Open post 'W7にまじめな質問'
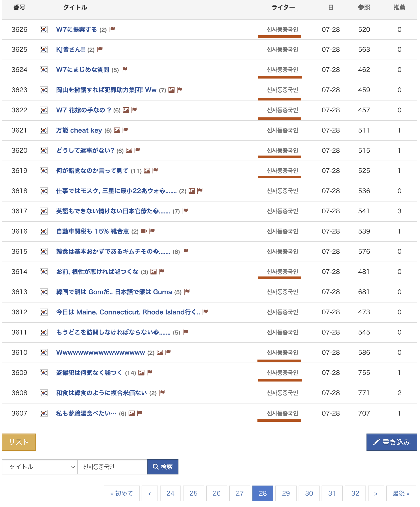Screen dimensions: 420x507 pos(83,70)
